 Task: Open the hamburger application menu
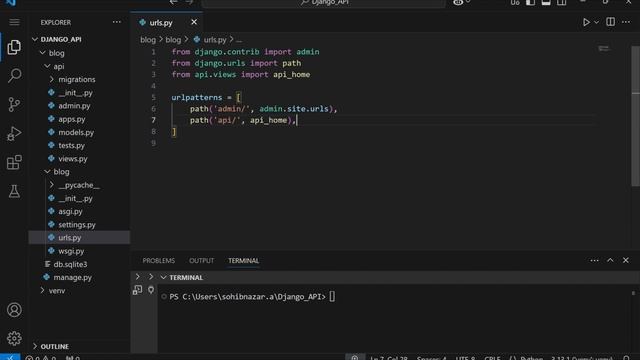pyautogui.click(x=14, y=22)
